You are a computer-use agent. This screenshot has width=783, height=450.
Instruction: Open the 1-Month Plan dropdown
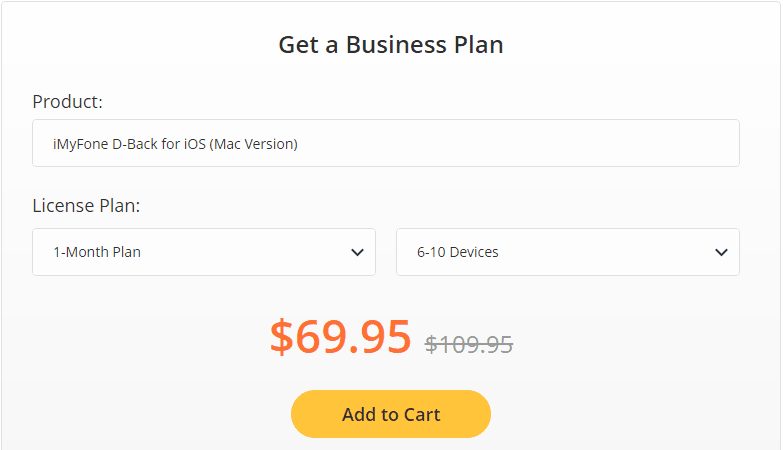click(x=204, y=252)
